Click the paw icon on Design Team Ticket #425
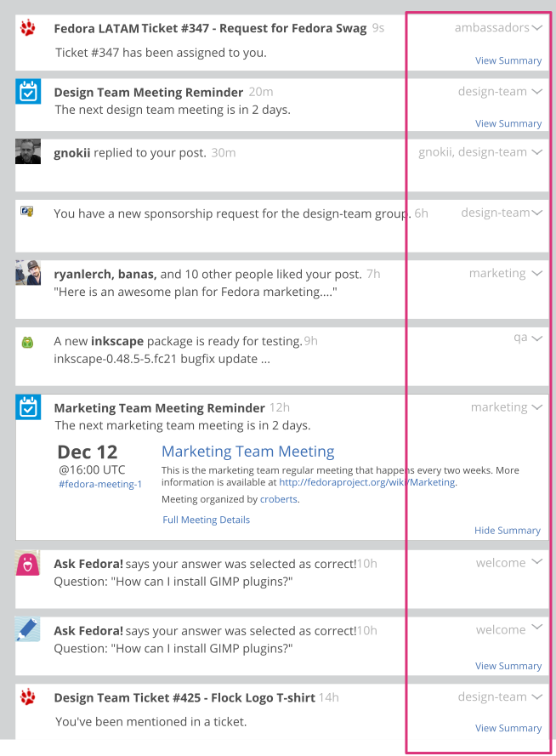 coord(28,696)
